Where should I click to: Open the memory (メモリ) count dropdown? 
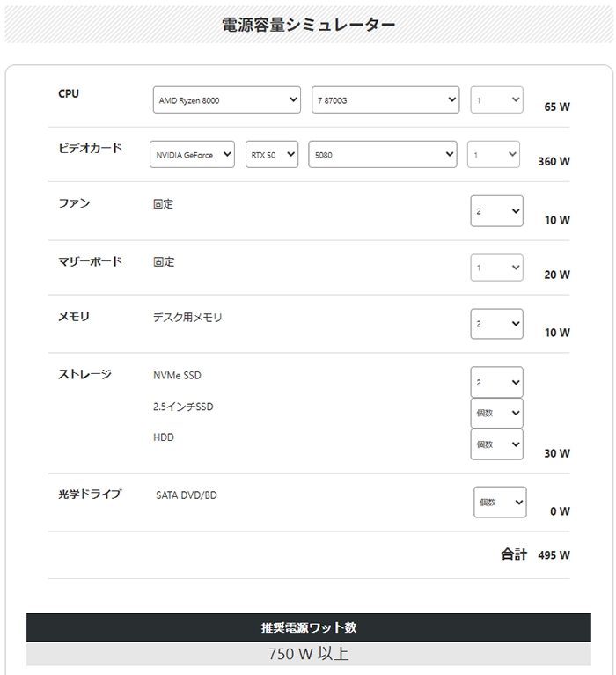click(x=496, y=324)
